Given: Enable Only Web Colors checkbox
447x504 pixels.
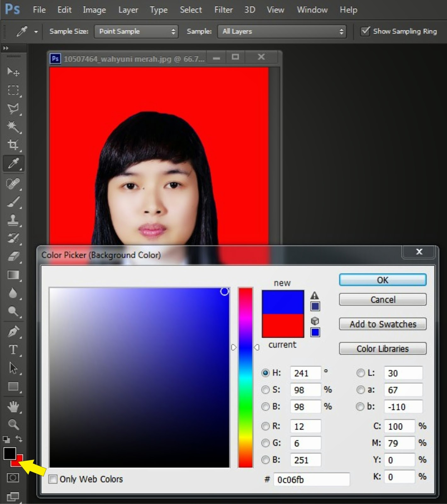Looking at the screenshot, I should pyautogui.click(x=53, y=479).
